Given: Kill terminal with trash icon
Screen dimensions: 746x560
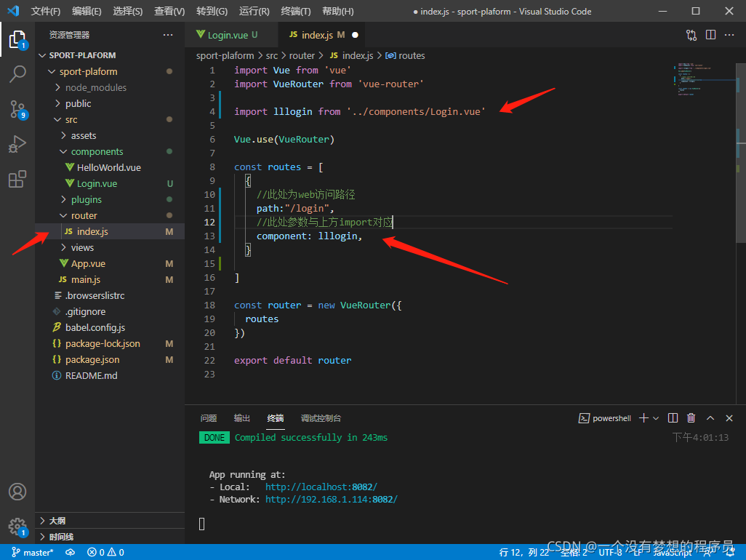Looking at the screenshot, I should pyautogui.click(x=691, y=417).
